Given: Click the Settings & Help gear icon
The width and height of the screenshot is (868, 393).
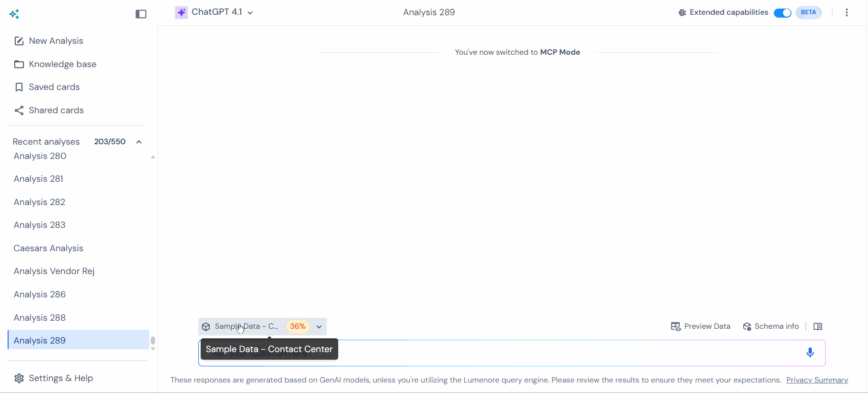Looking at the screenshot, I should [19, 378].
